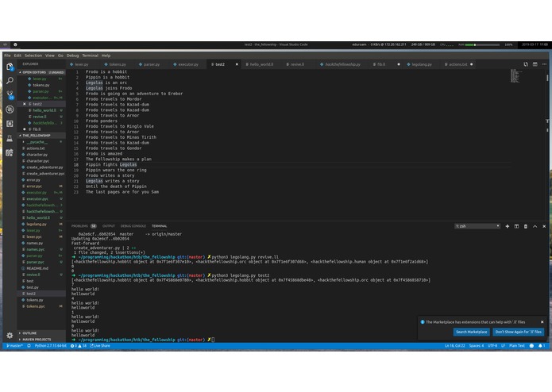Image resolution: width=552 pixels, height=392 pixels.
Task: Close test2 in Open Editors list
Action: pos(25,104)
